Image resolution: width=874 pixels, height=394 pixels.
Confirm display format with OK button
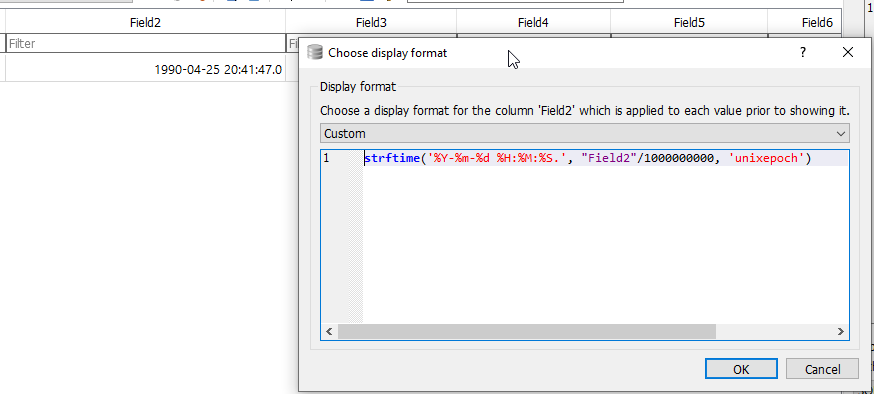pyautogui.click(x=741, y=369)
